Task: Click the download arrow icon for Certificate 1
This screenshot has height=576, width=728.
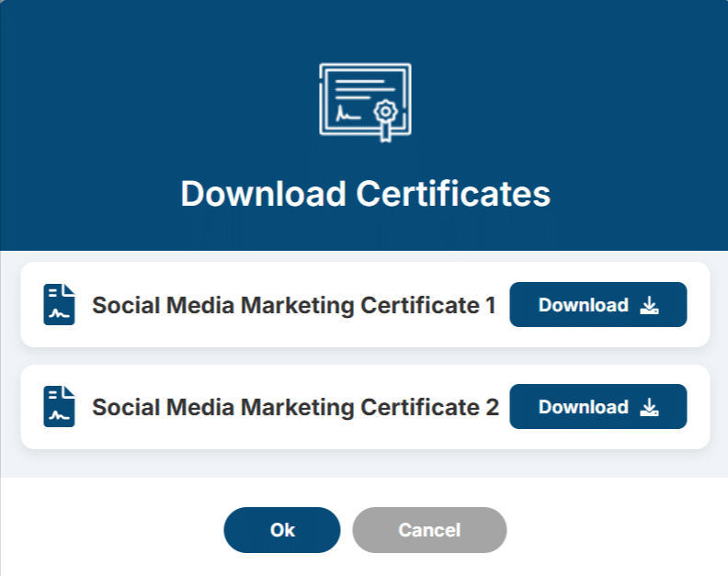Action: [649, 305]
